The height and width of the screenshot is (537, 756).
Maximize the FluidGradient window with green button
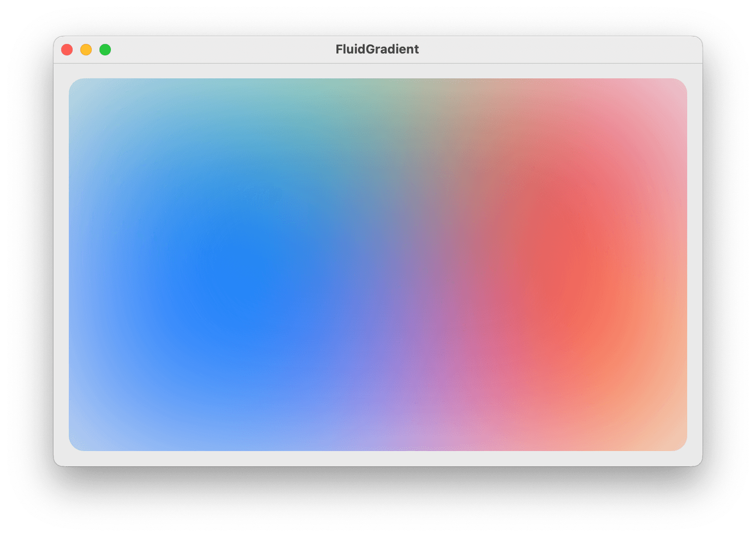[x=105, y=50]
